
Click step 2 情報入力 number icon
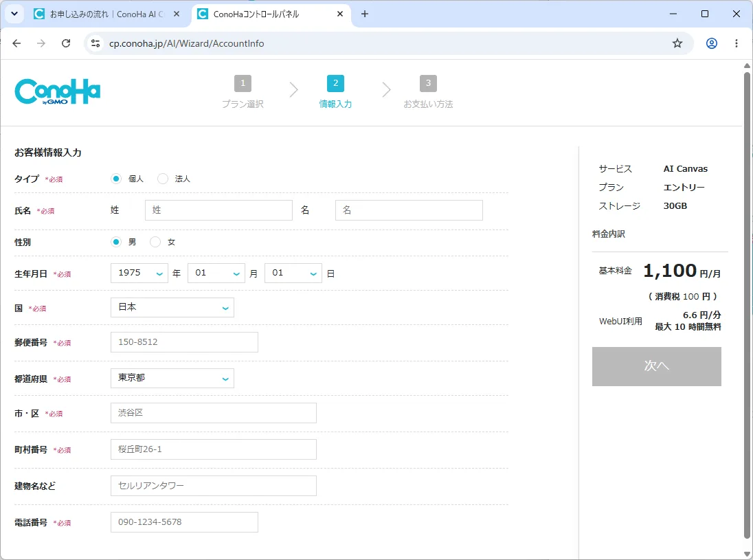(336, 83)
